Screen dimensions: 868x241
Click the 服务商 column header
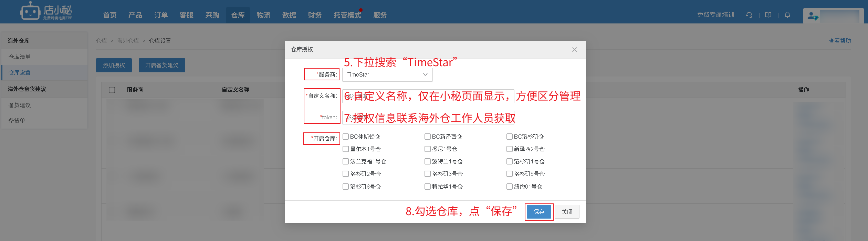click(x=135, y=90)
